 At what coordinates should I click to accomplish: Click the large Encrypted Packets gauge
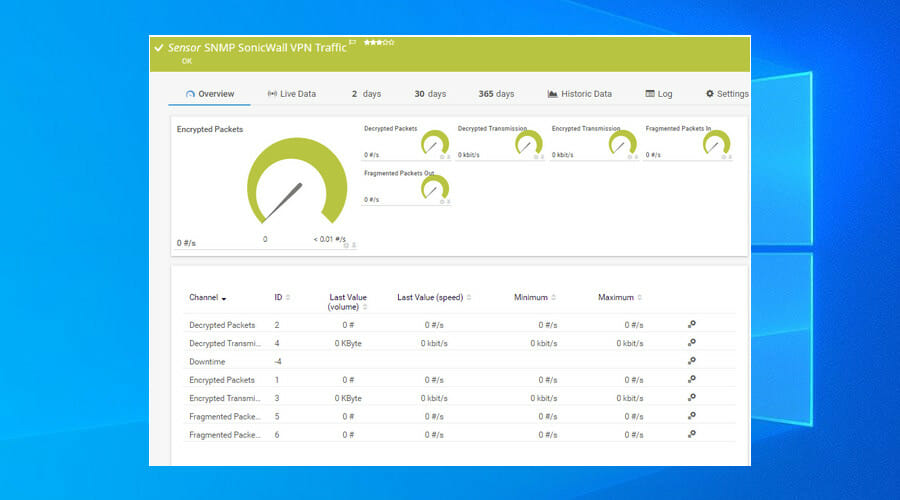click(297, 181)
